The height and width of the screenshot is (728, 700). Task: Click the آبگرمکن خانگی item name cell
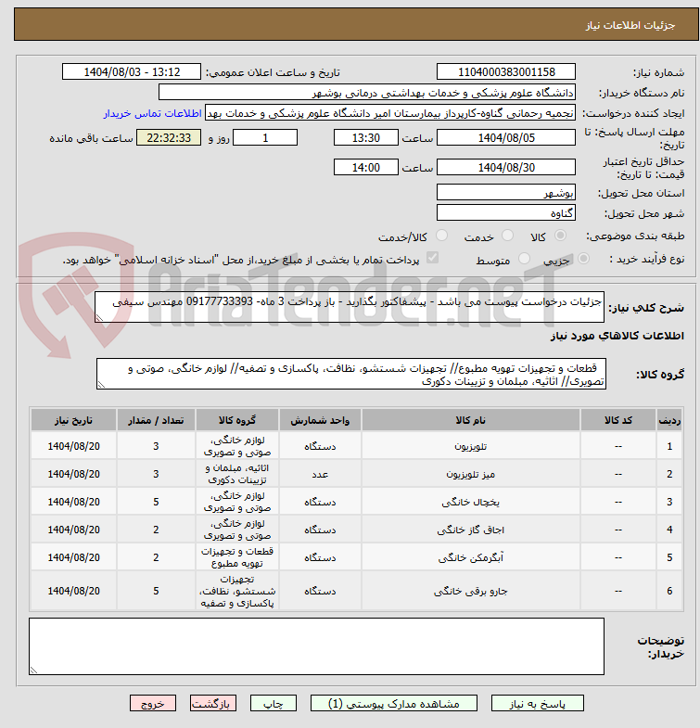pos(471,557)
